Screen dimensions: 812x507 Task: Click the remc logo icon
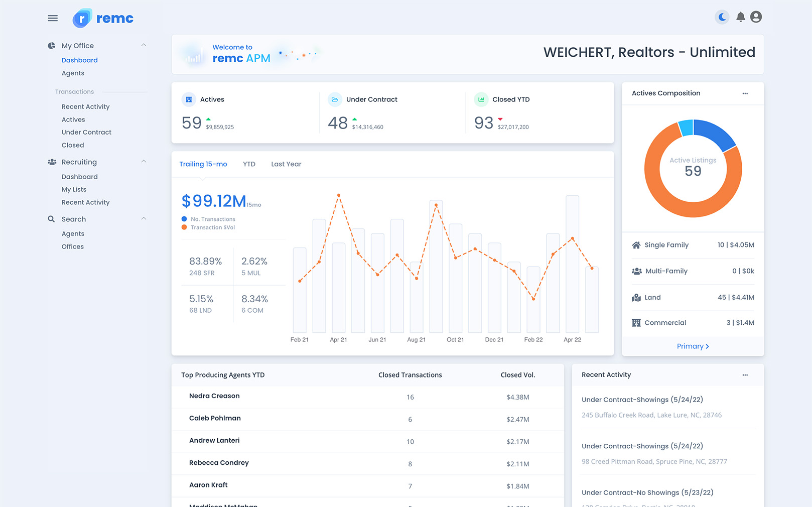coord(82,19)
